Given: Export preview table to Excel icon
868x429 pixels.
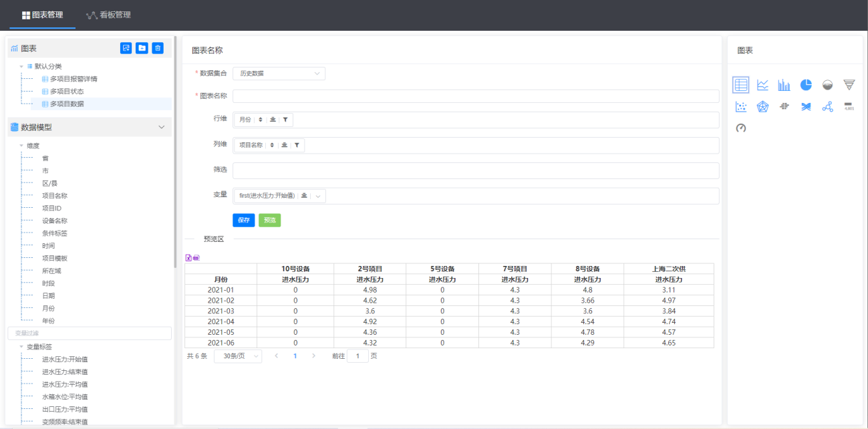Looking at the screenshot, I should [x=188, y=257].
